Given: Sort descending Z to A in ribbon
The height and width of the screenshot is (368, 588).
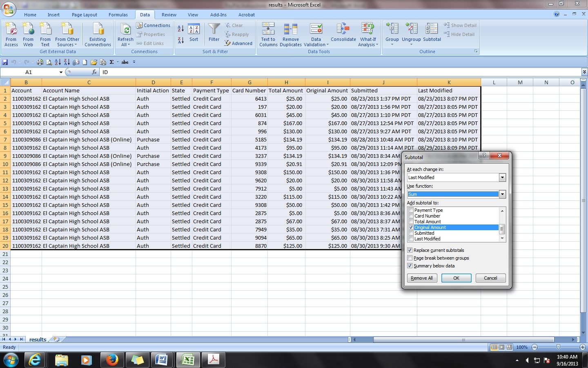Looking at the screenshot, I should click(x=180, y=40).
